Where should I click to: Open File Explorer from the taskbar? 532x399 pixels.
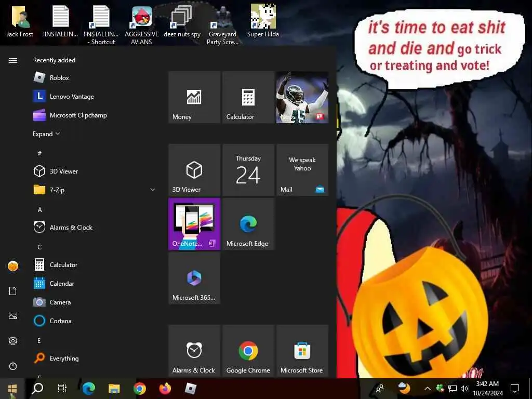[114, 389]
